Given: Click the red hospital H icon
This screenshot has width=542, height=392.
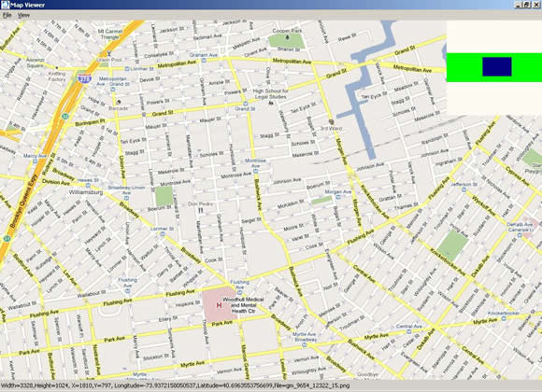Looking at the screenshot, I should (x=219, y=305).
